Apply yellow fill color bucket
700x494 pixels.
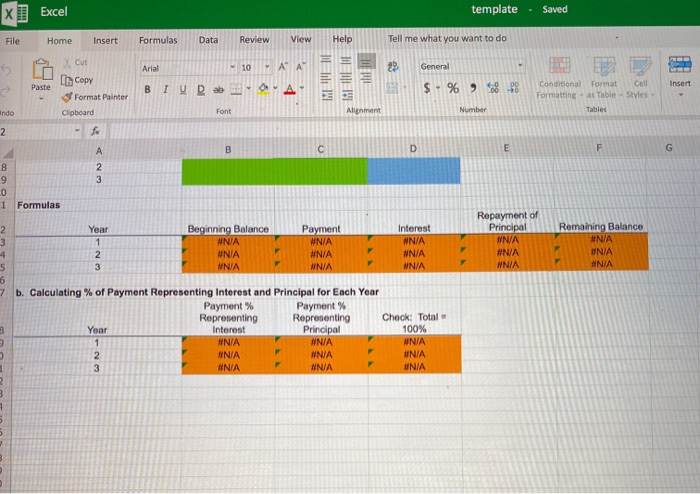(263, 89)
